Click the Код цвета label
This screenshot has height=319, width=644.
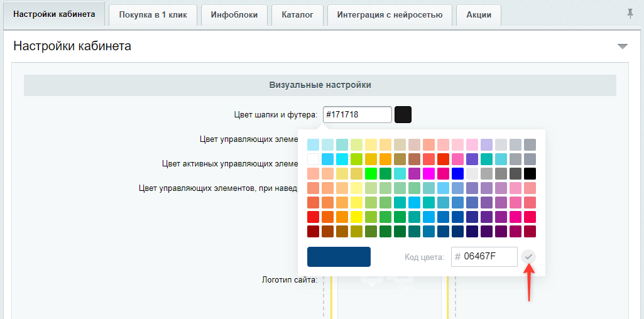425,257
